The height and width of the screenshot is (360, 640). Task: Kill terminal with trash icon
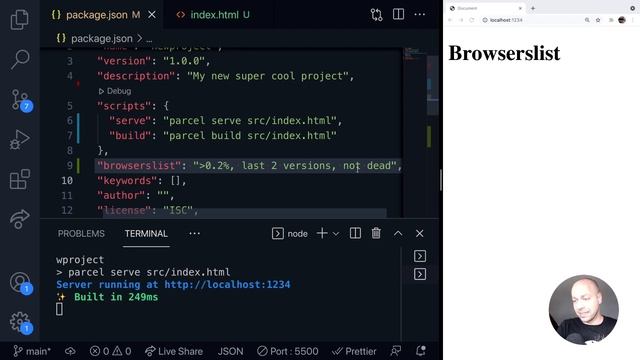pyautogui.click(x=376, y=233)
